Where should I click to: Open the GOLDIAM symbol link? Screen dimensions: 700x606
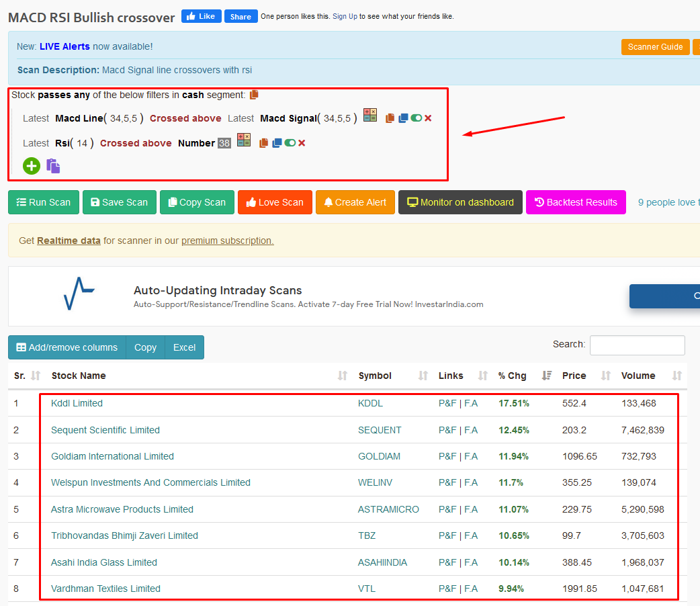379,456
